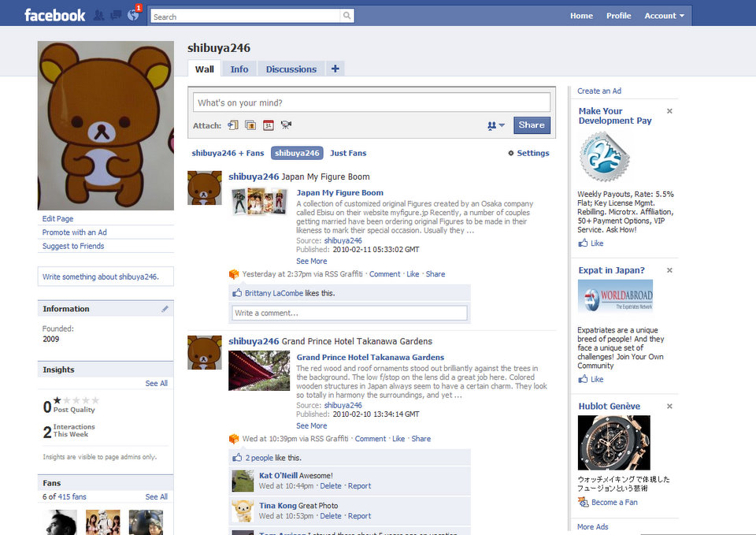Click the search magnifier button
756x535 pixels.
pyautogui.click(x=346, y=16)
